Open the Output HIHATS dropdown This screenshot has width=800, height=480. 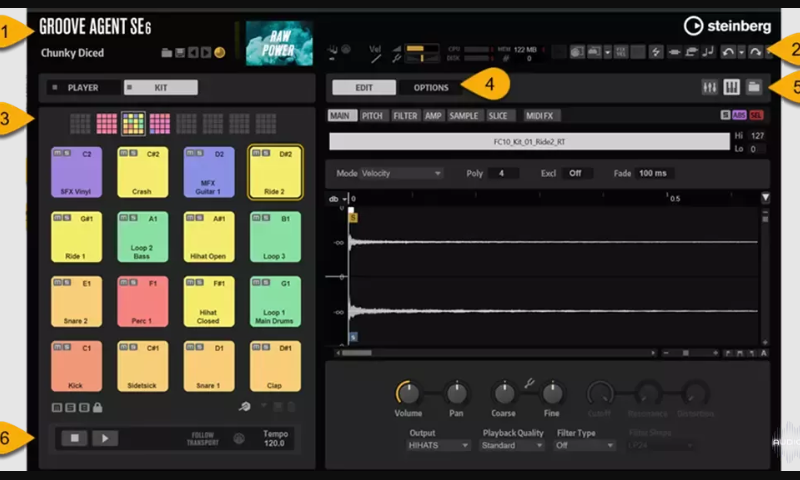pos(438,445)
